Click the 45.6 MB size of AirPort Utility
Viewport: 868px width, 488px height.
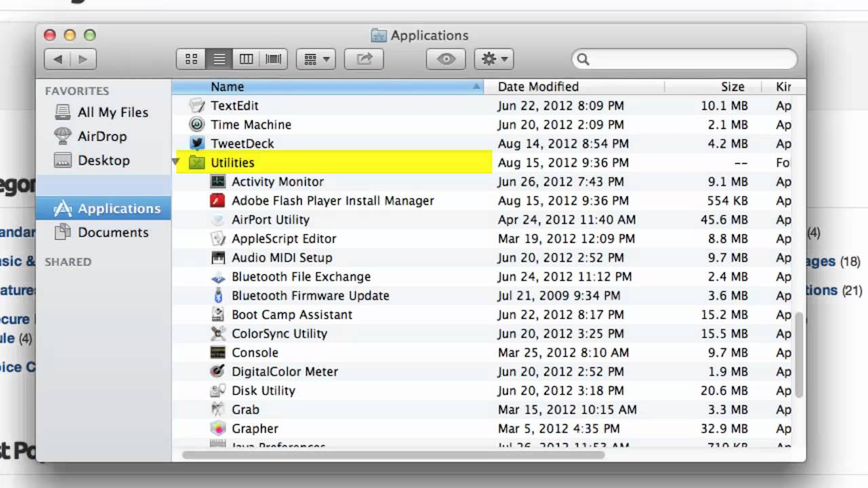click(724, 220)
